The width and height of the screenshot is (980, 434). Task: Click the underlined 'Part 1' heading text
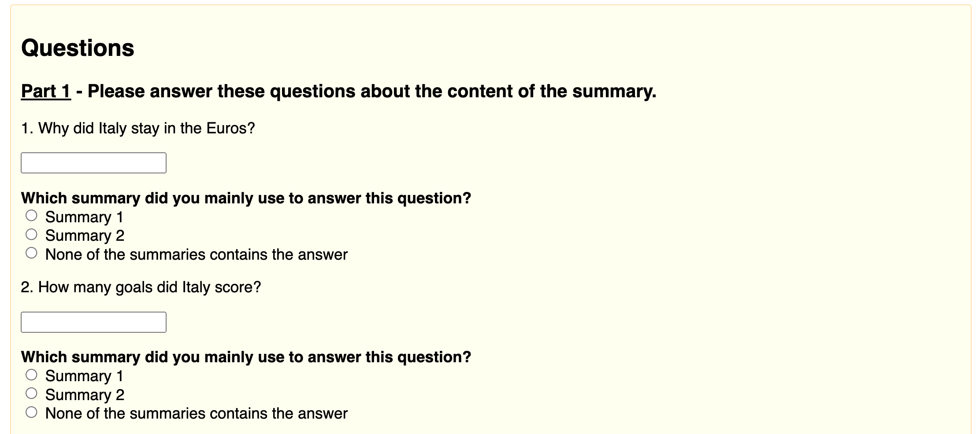[x=46, y=91]
